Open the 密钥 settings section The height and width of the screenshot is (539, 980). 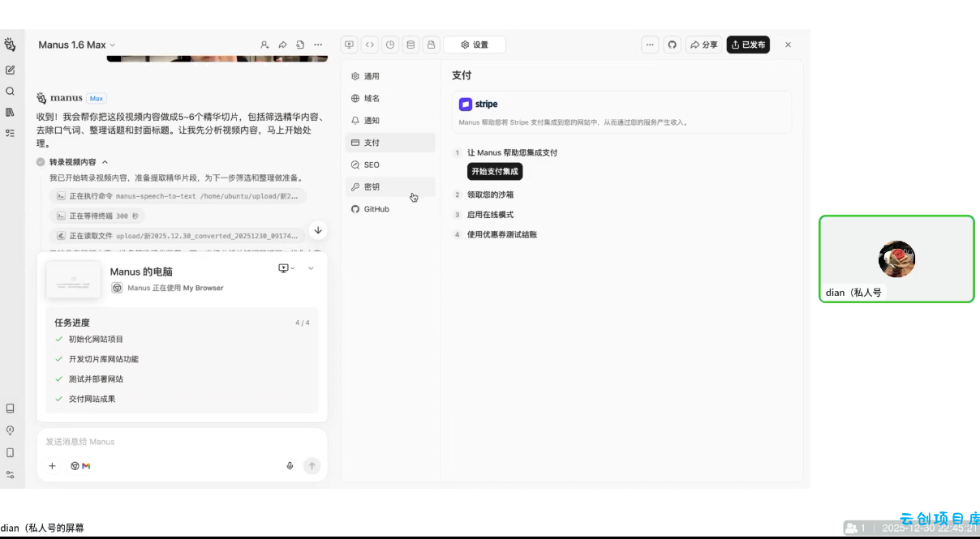372,187
